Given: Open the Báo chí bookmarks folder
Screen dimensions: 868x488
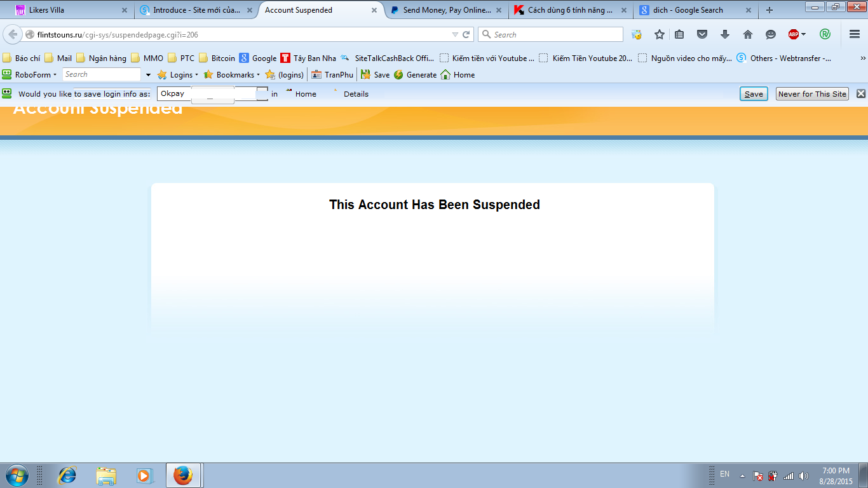Looking at the screenshot, I should point(22,58).
